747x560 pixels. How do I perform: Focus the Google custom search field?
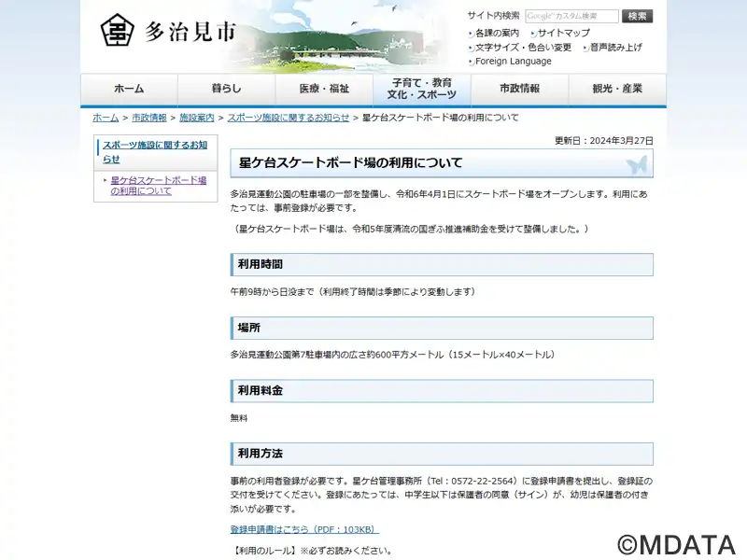pos(571,16)
